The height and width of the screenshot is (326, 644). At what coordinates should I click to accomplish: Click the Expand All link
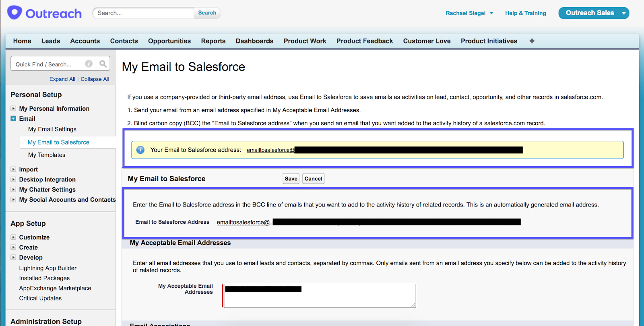coord(62,79)
